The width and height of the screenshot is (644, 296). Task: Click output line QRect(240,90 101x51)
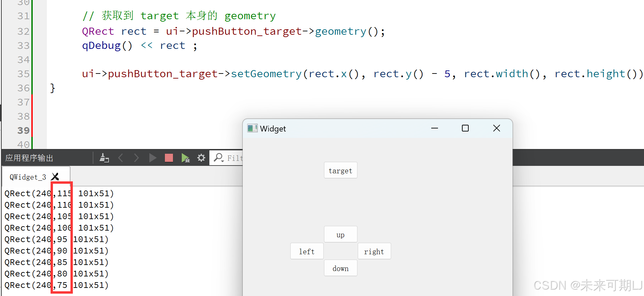(x=57, y=251)
